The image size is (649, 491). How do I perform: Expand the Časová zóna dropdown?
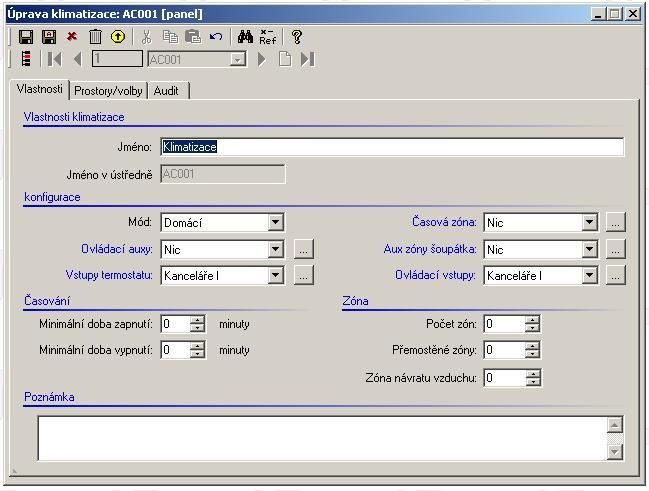pos(589,223)
